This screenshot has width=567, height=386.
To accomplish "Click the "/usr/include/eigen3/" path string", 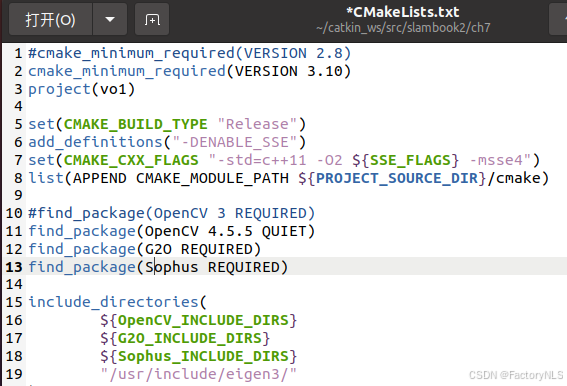I will pyautogui.click(x=199, y=374).
